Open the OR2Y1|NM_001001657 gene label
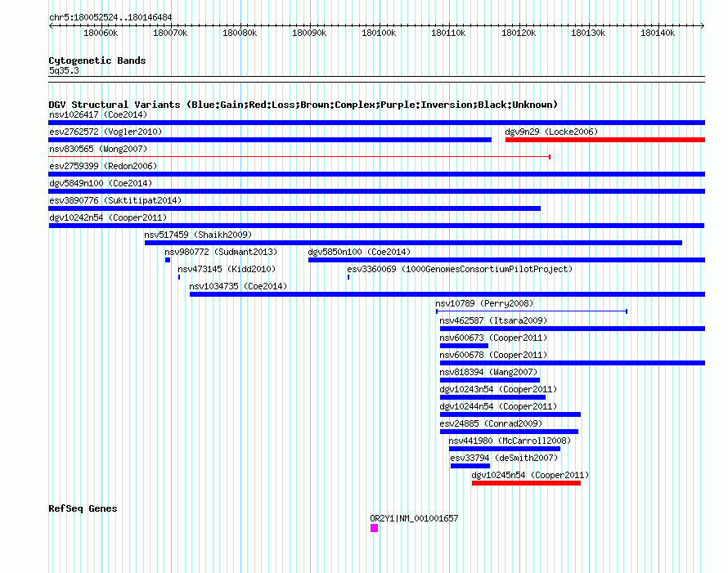This screenshot has height=573, width=728. [414, 518]
